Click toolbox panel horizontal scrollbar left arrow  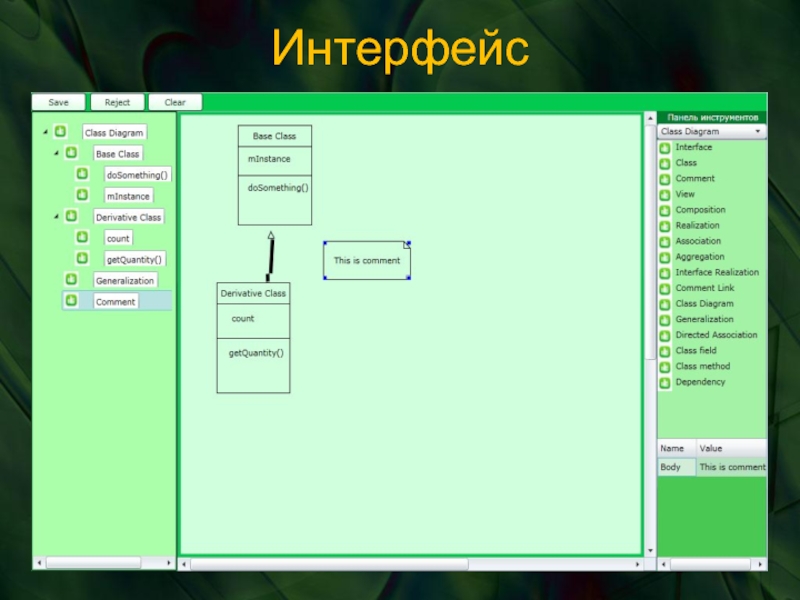point(663,564)
